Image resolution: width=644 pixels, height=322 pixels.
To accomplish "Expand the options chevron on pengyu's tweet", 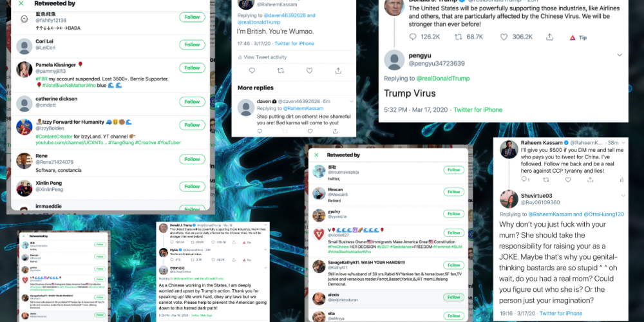I will (620, 55).
